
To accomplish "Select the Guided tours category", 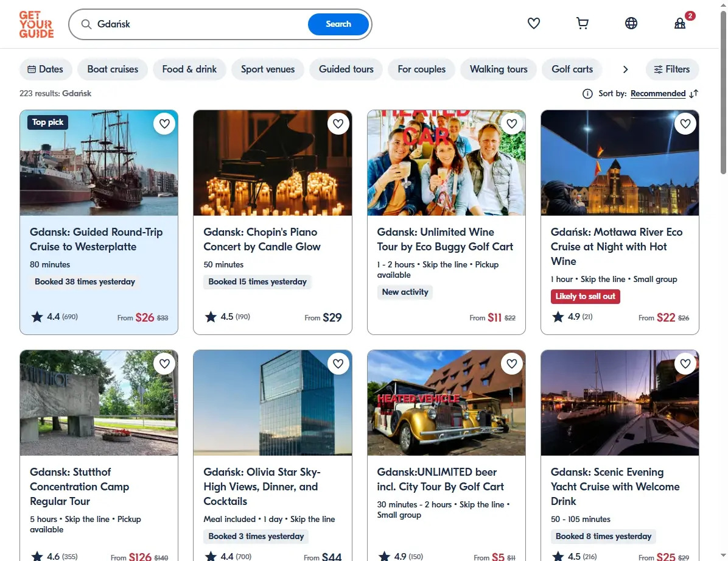I will (346, 69).
